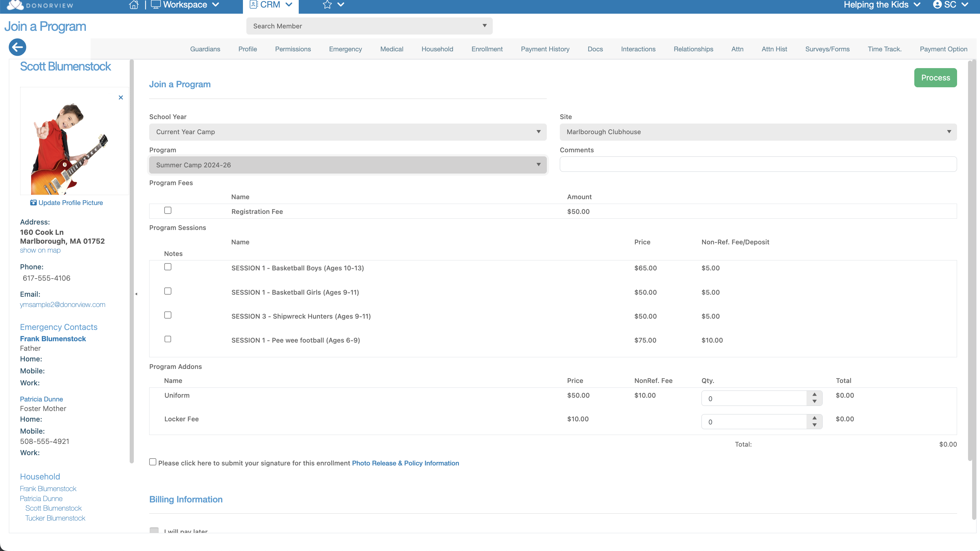Increase Uniform quantity with up arrow
This screenshot has height=551, width=980.
(814, 395)
